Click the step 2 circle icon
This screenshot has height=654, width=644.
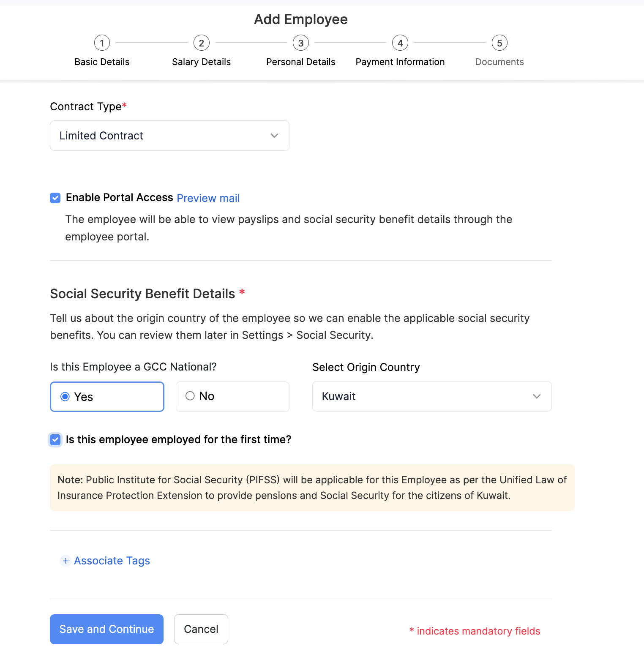tap(201, 43)
